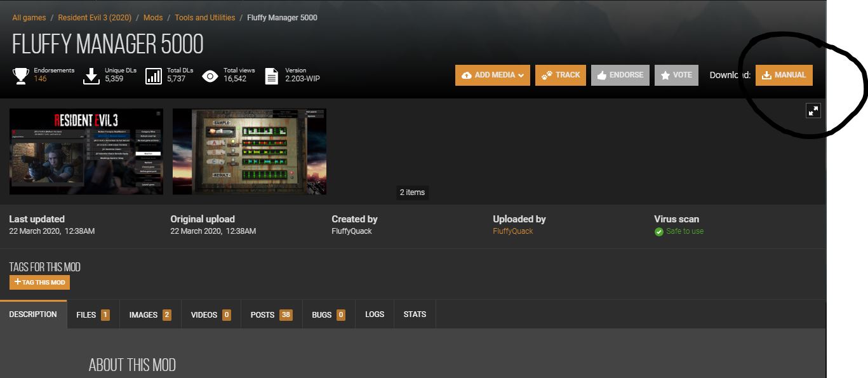Track this mod with the Track button
Screen dimensions: 868x378
pyautogui.click(x=561, y=75)
